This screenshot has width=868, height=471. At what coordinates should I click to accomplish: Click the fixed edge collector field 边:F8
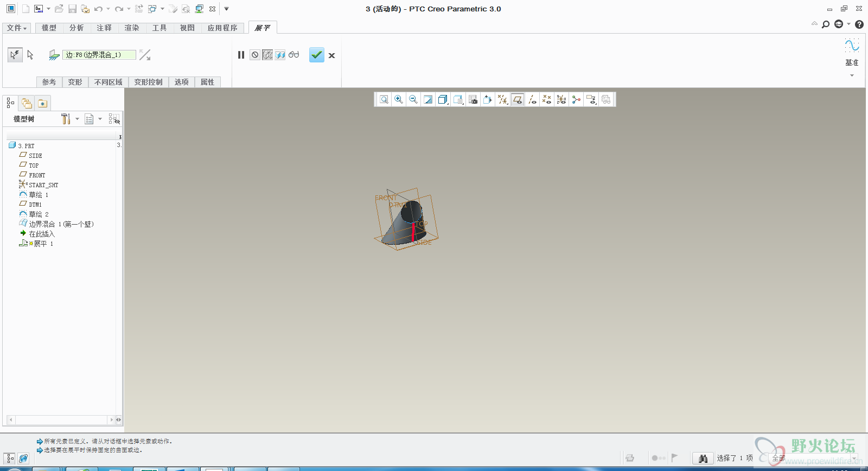[x=99, y=55]
